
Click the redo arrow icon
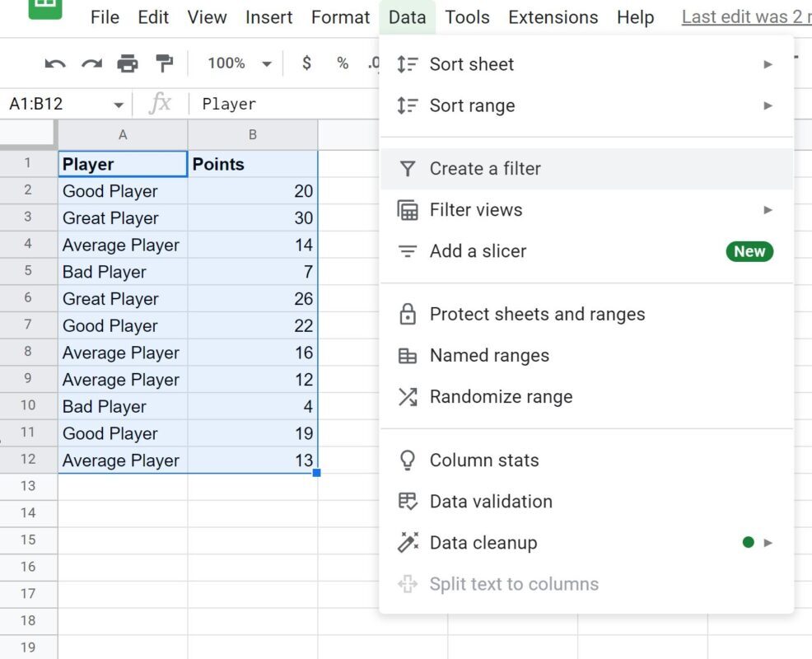point(91,63)
